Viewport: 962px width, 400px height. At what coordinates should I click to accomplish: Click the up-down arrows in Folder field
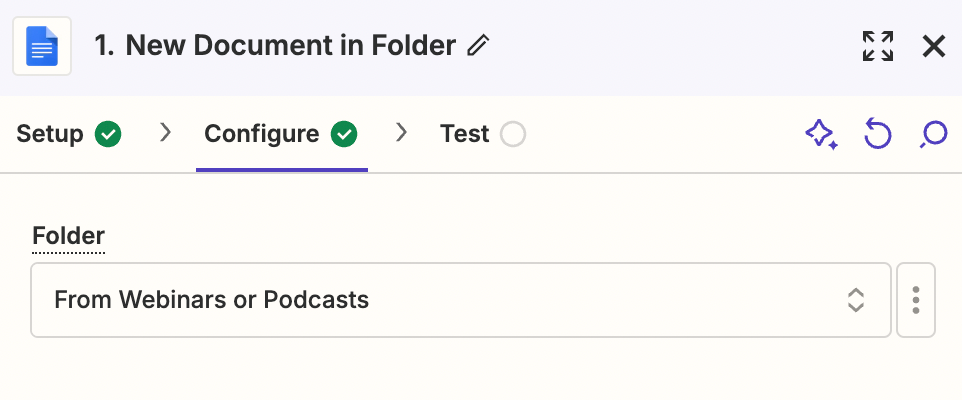[856, 300]
